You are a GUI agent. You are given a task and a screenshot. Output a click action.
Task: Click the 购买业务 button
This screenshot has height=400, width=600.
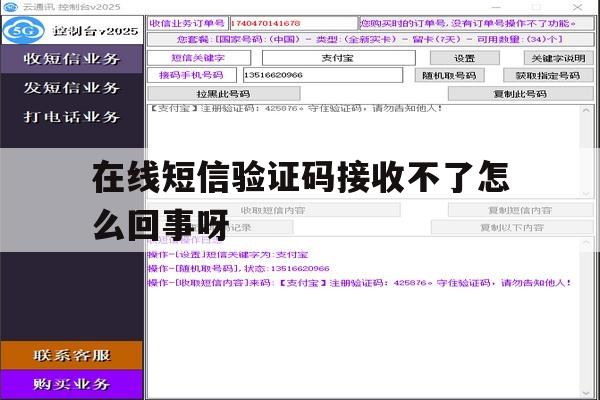(72, 384)
